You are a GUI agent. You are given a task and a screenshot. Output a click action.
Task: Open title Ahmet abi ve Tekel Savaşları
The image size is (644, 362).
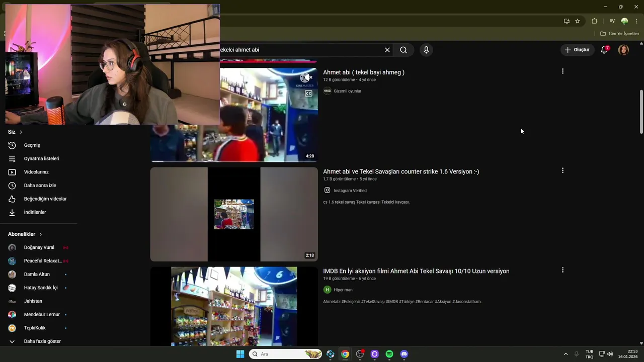coord(401,171)
